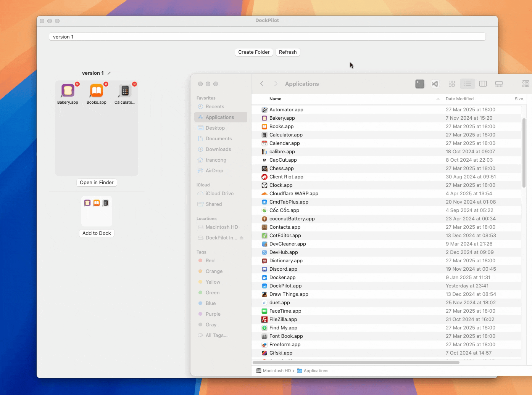
Task: Select calibre.app in the file list
Action: coord(386,152)
